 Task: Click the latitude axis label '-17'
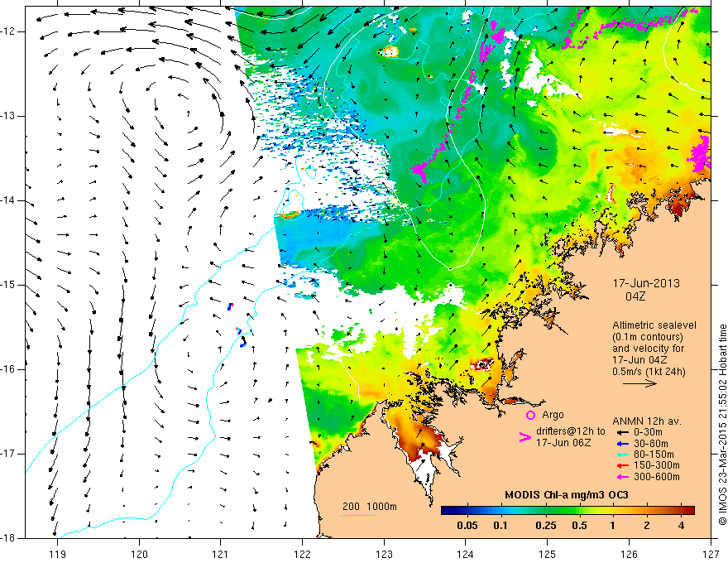[x=9, y=454]
